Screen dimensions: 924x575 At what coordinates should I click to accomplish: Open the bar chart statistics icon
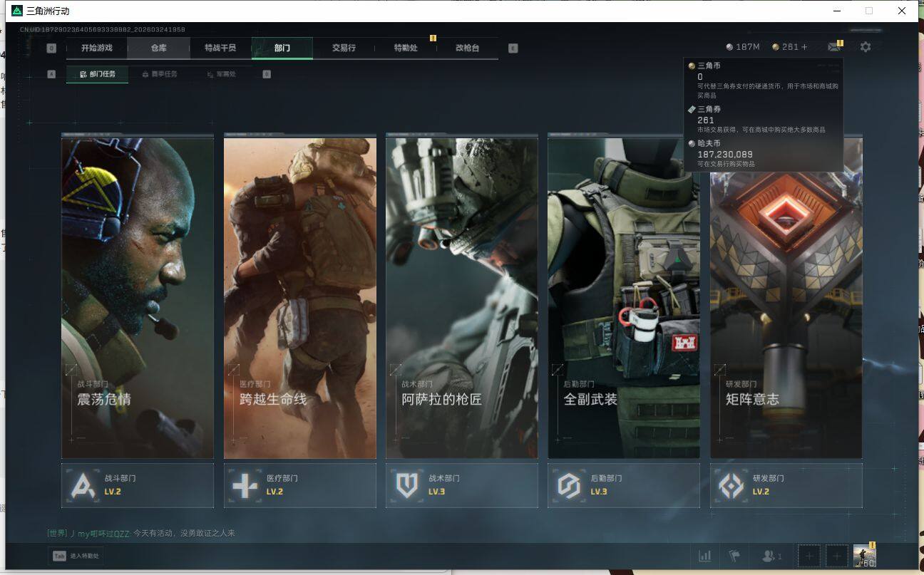click(704, 556)
